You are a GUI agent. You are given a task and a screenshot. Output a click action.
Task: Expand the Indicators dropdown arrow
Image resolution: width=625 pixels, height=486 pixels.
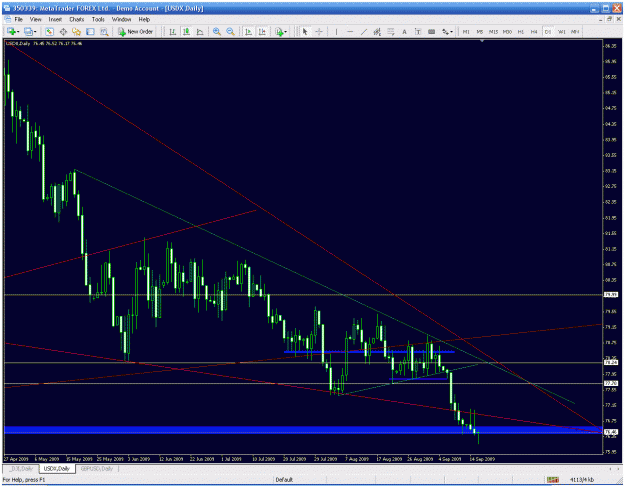pyautogui.click(x=286, y=32)
